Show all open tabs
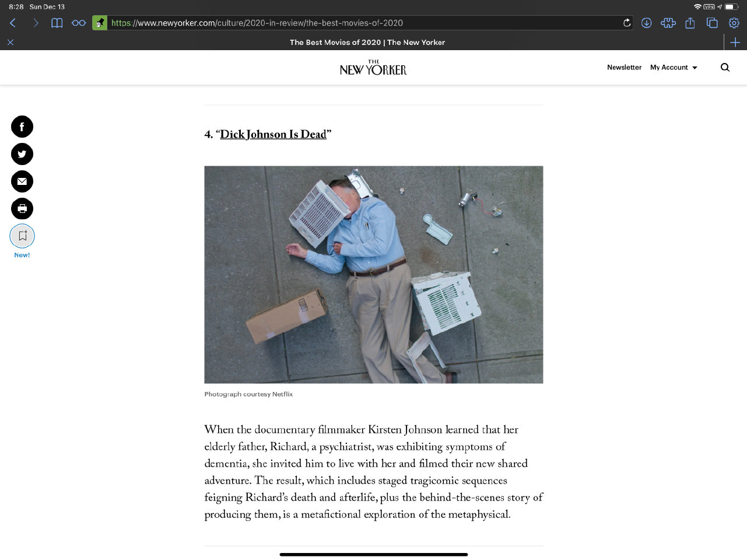Image resolution: width=747 pixels, height=560 pixels. tap(712, 23)
